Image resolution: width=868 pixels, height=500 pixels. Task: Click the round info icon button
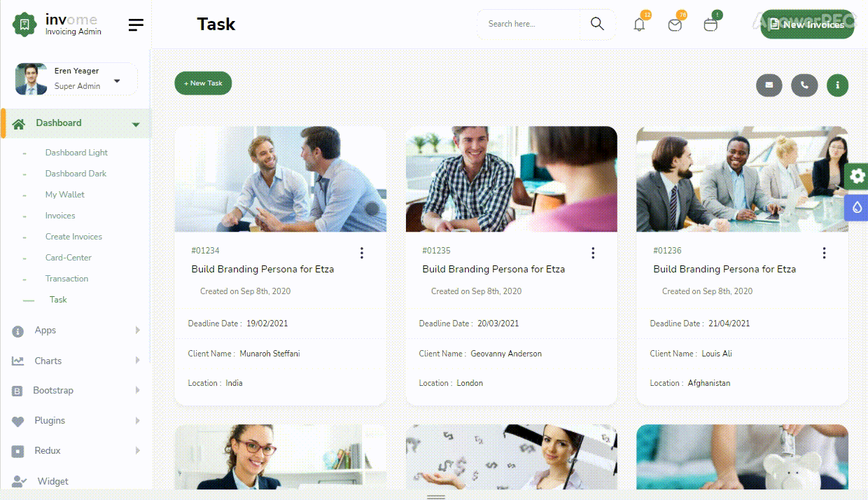pos(837,85)
